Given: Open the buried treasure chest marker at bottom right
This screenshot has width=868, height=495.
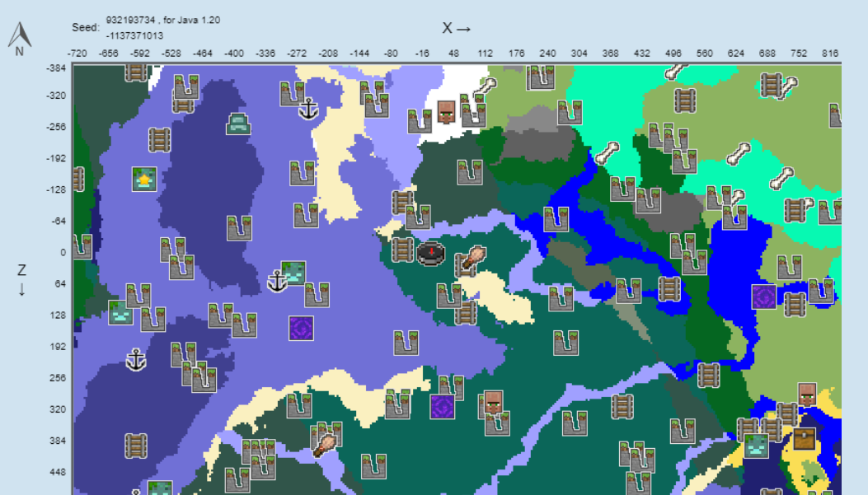Looking at the screenshot, I should tap(806, 437).
